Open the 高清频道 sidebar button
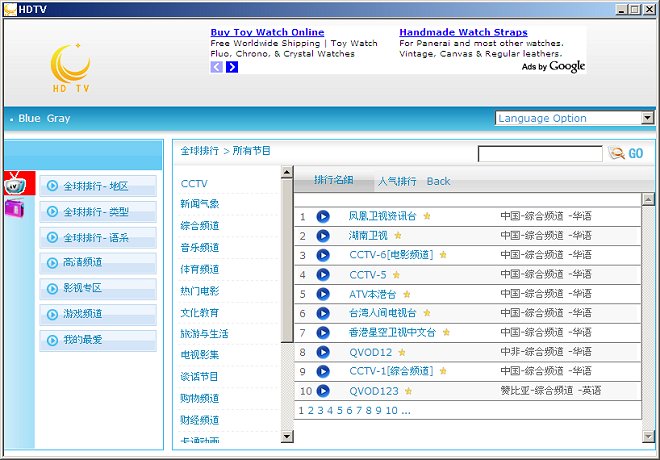Screen dimensions: 660x460 (x=98, y=263)
